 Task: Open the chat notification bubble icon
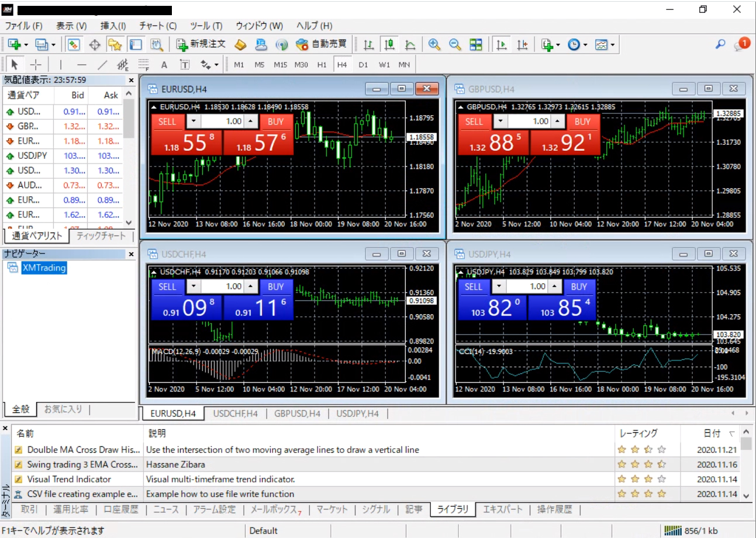(x=741, y=44)
